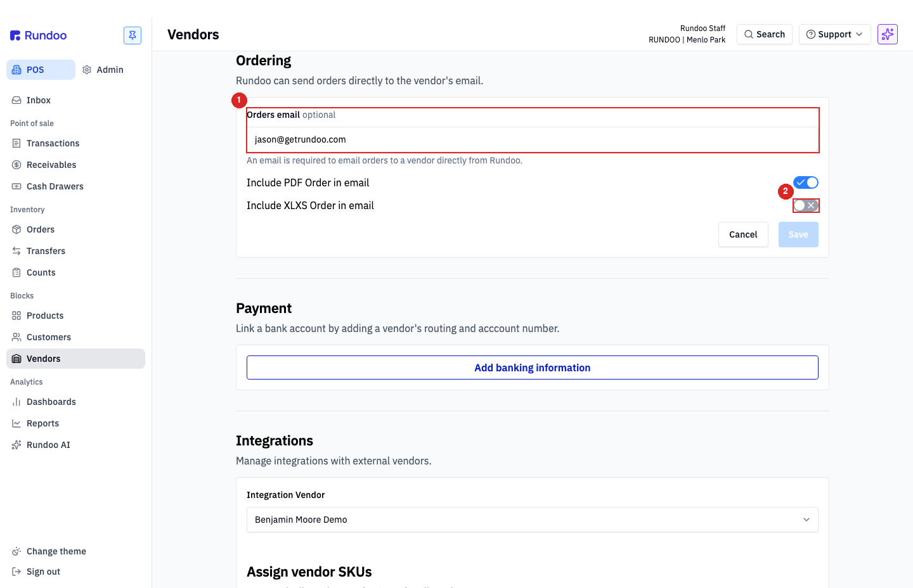
Task: Click the pin sidebar icon
Action: point(133,35)
